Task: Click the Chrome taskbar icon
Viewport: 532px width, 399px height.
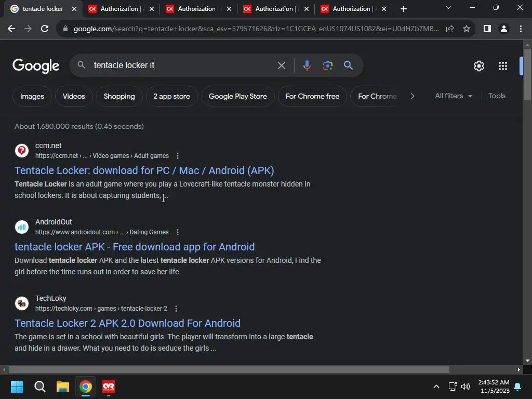Action: click(x=86, y=387)
